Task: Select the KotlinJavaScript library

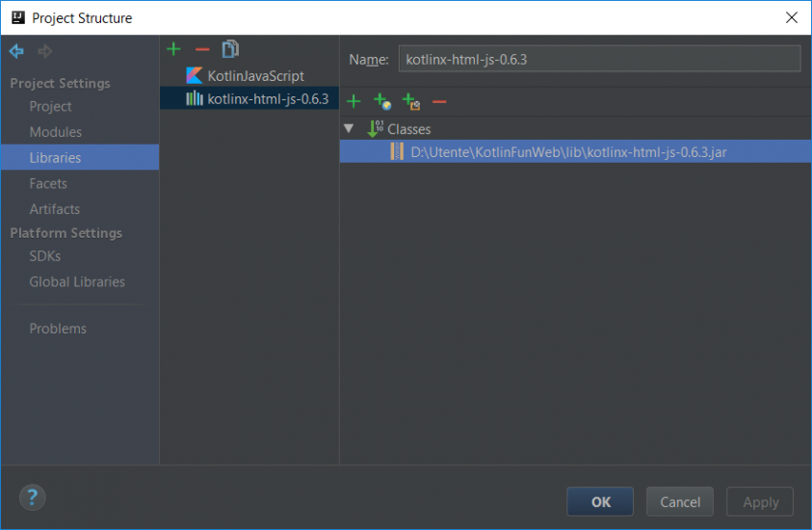Action: coord(249,75)
